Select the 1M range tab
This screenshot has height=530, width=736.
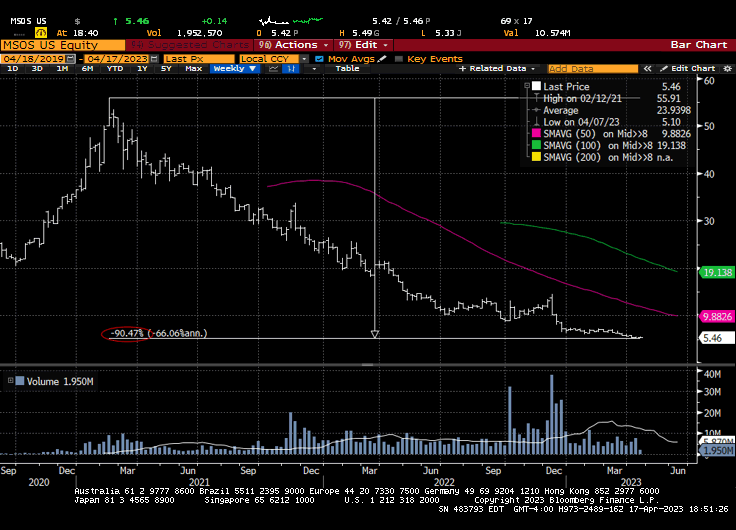click(62, 69)
